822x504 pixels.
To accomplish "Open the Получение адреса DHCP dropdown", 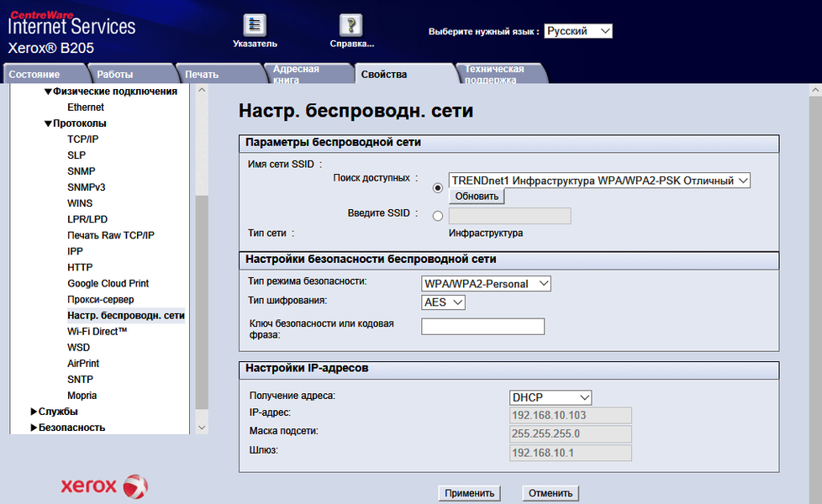I will point(551,397).
